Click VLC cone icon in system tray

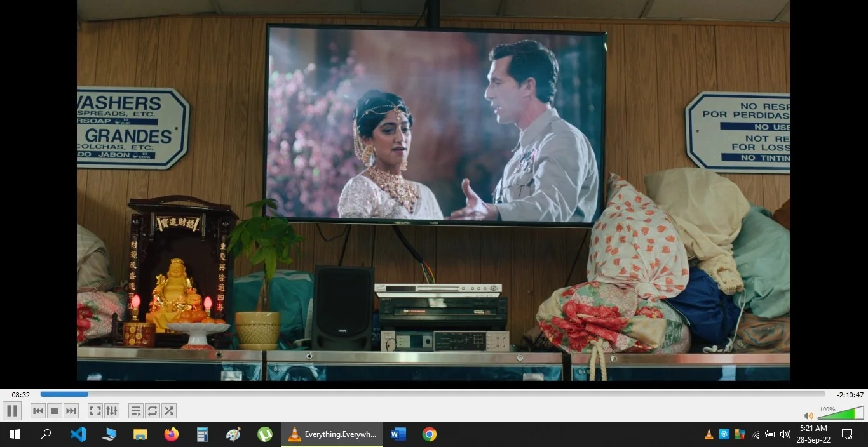pyautogui.click(x=709, y=435)
